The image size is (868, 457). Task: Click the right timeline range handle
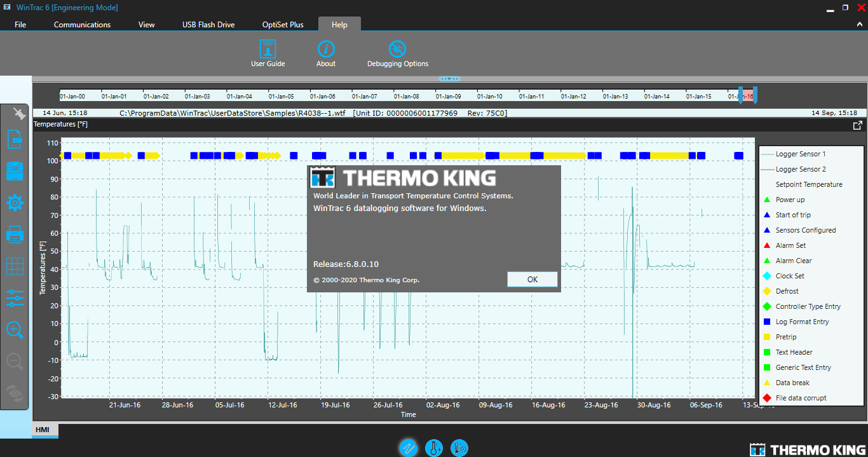[x=755, y=95]
